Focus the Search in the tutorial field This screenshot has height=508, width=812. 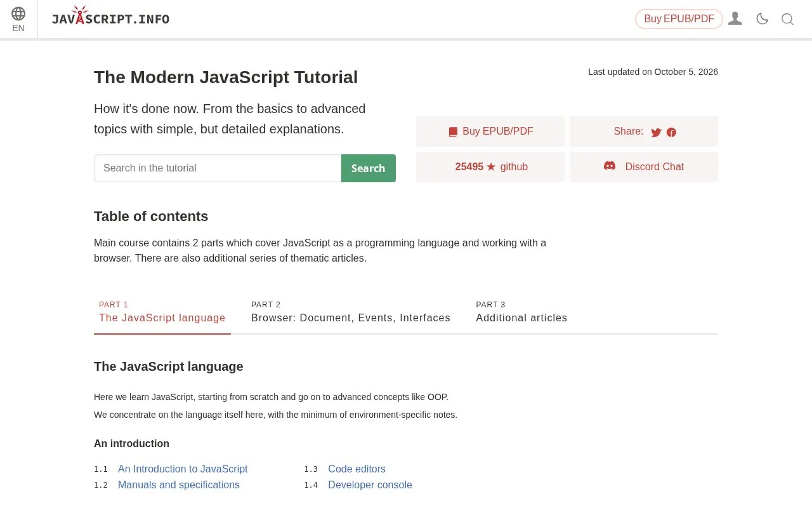click(x=218, y=168)
